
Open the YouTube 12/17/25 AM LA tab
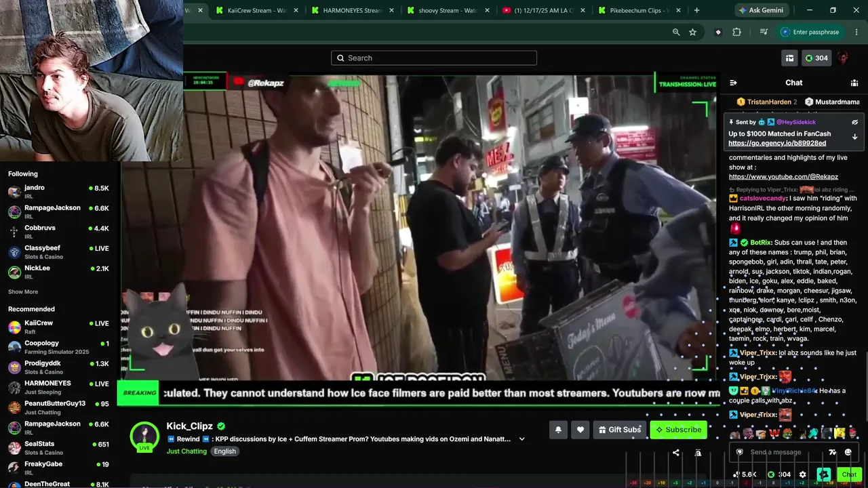(543, 10)
